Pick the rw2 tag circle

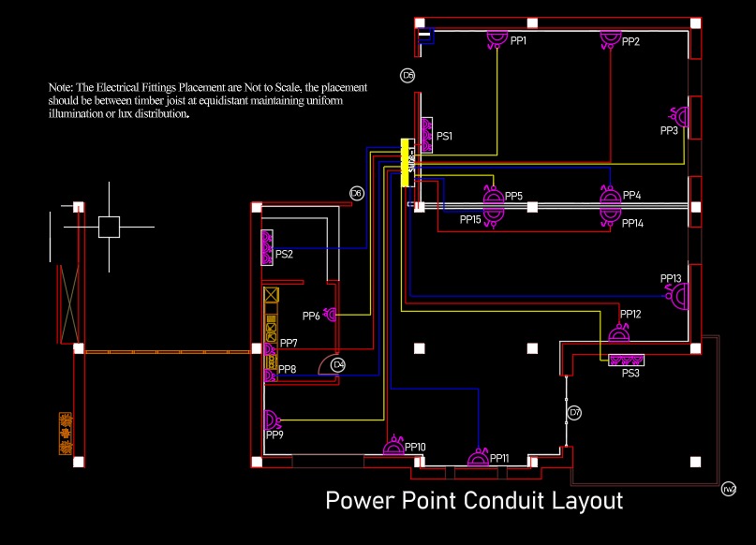pyautogui.click(x=729, y=489)
